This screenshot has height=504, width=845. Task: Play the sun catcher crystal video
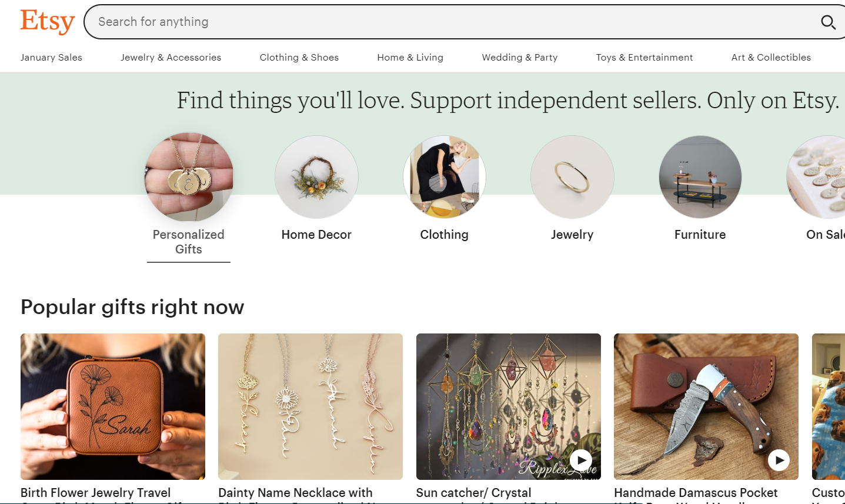(x=582, y=460)
